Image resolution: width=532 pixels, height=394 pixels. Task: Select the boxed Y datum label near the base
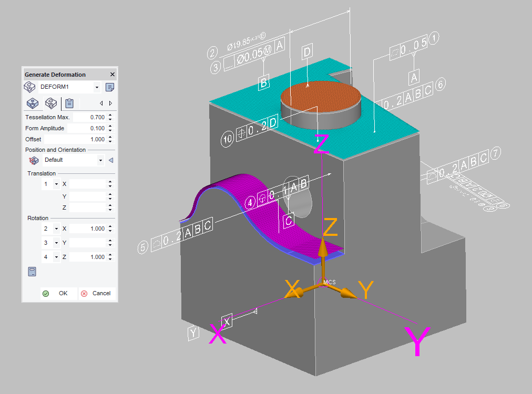pos(193,333)
